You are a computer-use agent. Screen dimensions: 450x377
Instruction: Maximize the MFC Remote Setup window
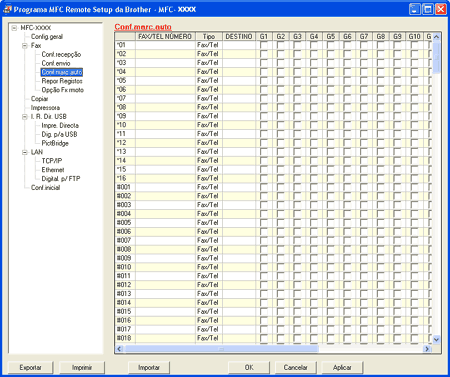coord(428,9)
